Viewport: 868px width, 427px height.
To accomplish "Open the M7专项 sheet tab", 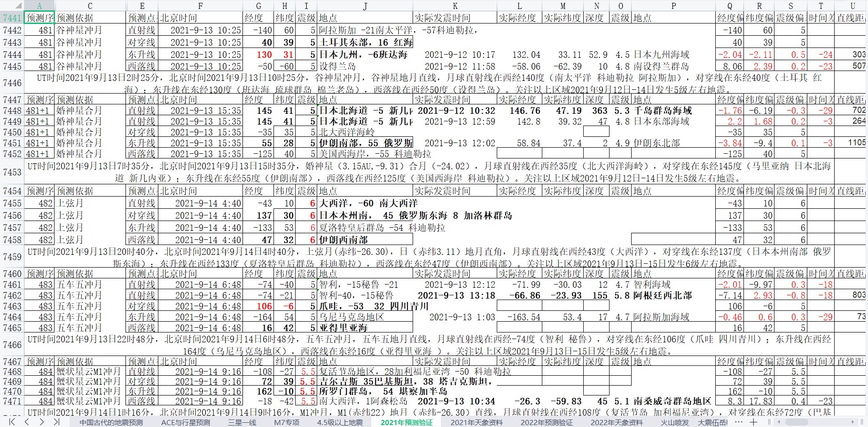I will 287,422.
